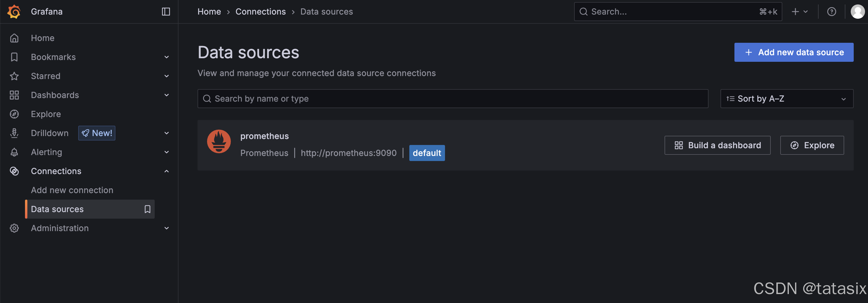Open Explore from the sidebar menu

[46, 114]
